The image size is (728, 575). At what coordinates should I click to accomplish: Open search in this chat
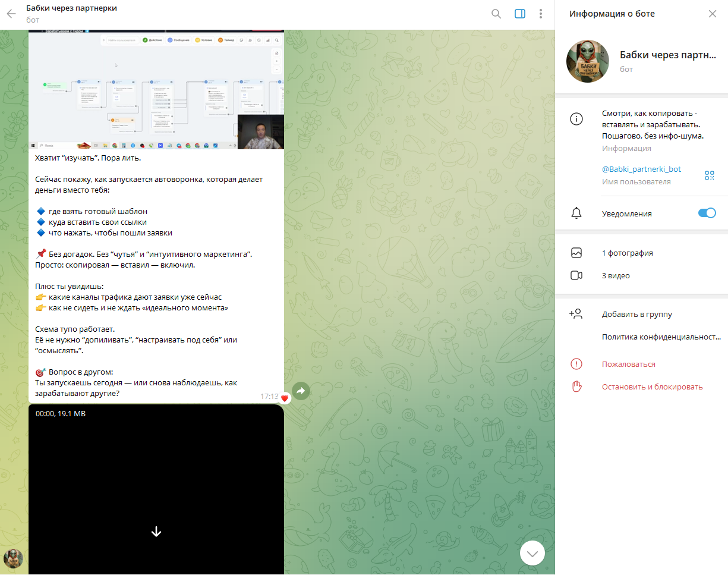point(496,14)
